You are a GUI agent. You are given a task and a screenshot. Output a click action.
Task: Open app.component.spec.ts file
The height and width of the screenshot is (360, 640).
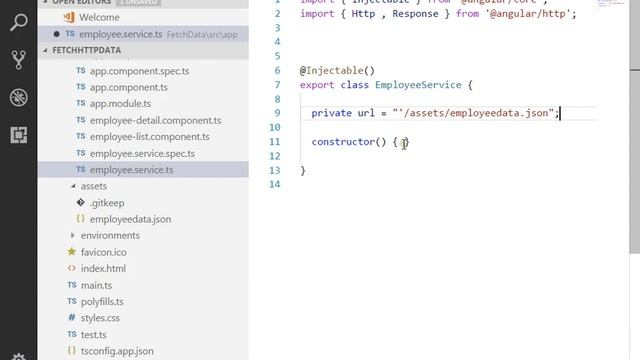(x=139, y=71)
